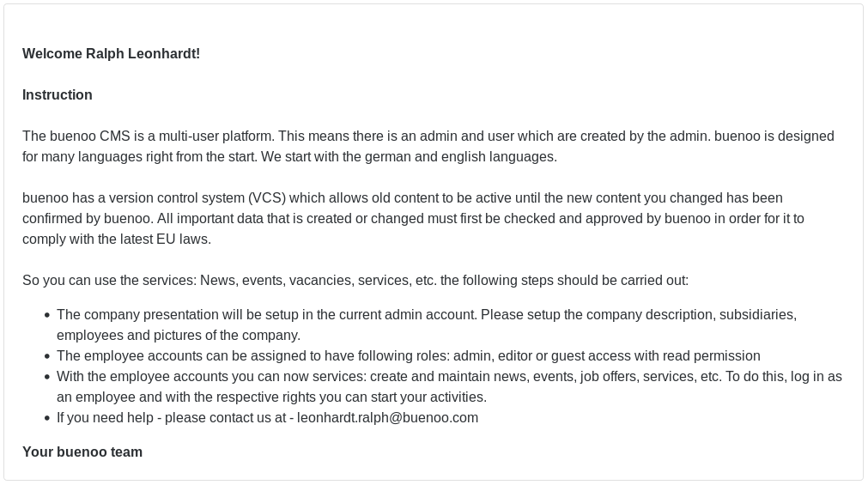Screen dimensions: 868x485
Task: Click the "Welcome Ralph Leonhardt!" heading
Action: [x=111, y=54]
